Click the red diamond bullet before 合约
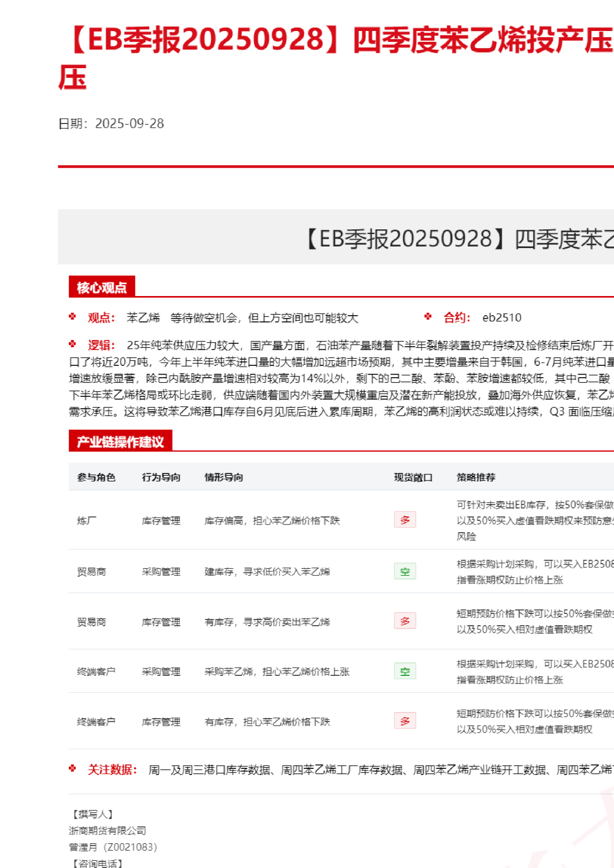The width and height of the screenshot is (614, 868). (x=428, y=317)
